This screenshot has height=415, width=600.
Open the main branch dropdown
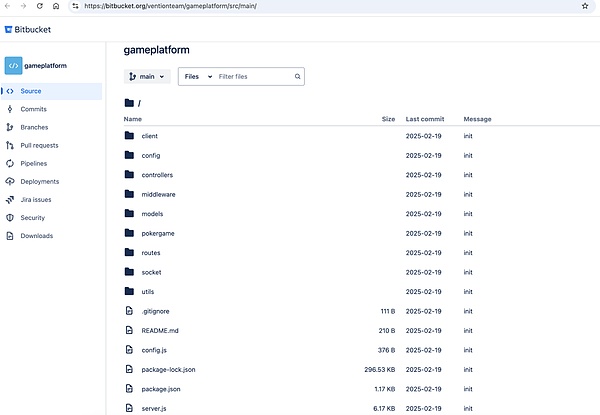tap(147, 76)
